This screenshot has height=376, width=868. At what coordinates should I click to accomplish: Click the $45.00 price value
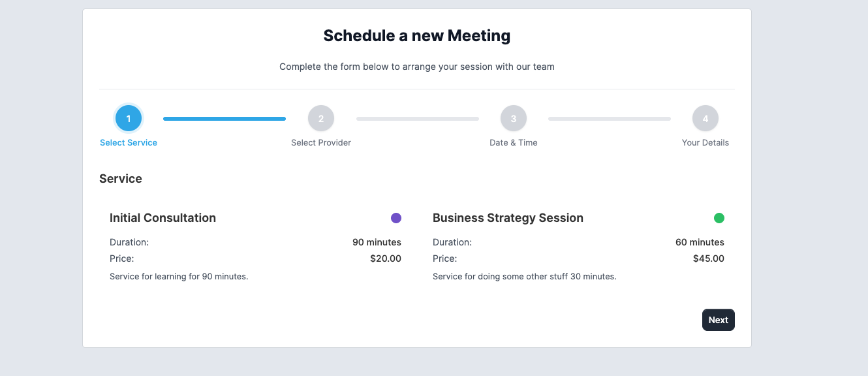tap(709, 258)
